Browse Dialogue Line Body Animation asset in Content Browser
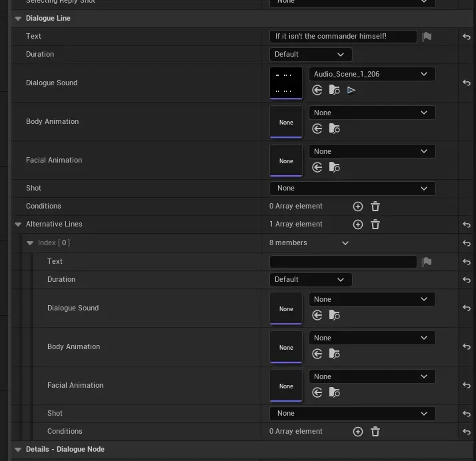Image resolution: width=476 pixels, height=461 pixels. click(334, 129)
